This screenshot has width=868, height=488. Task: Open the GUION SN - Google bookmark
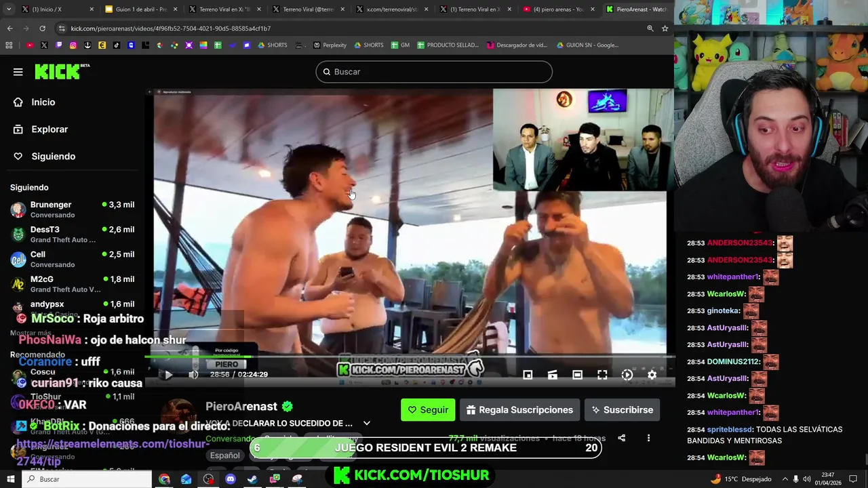(x=587, y=45)
